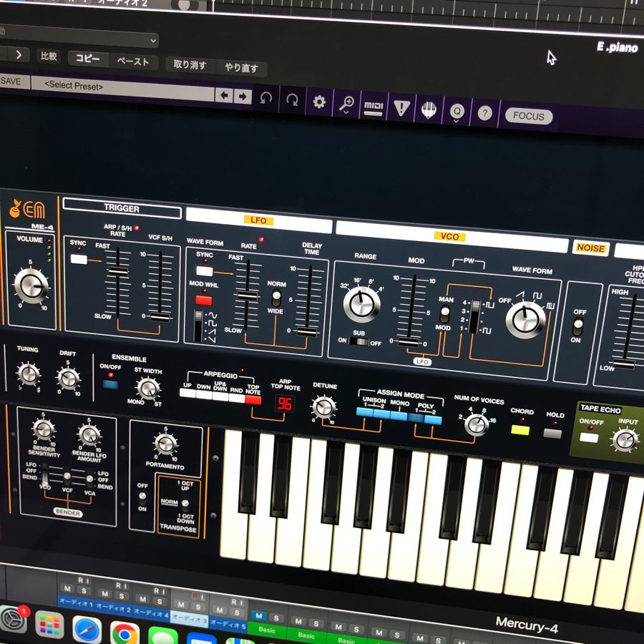Toggle the gray HOLD button
Image resolution: width=644 pixels, height=644 pixels.
(x=552, y=434)
